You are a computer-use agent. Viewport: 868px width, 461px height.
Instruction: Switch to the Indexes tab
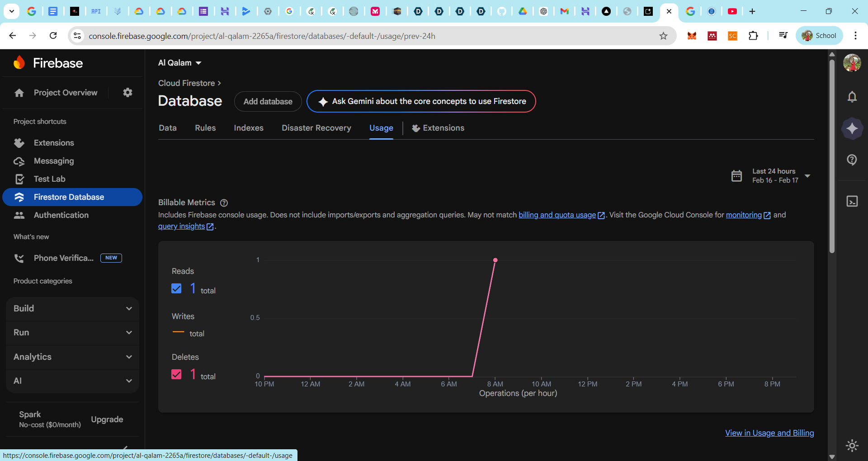pos(249,128)
